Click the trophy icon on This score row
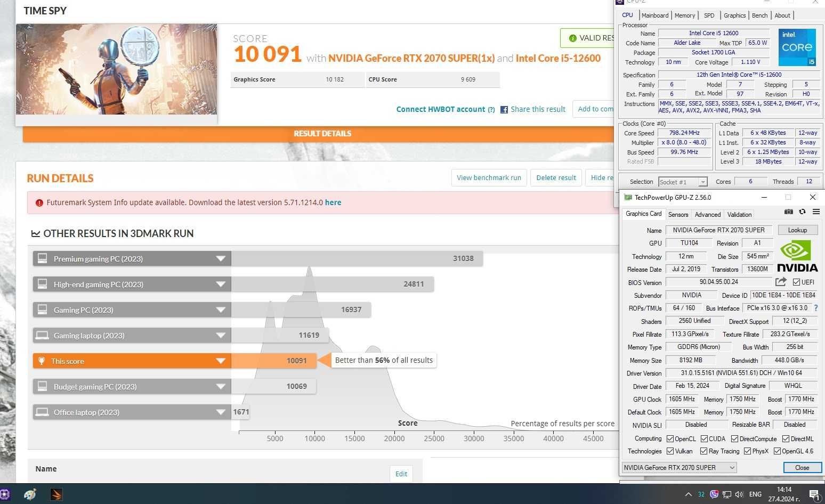 42,361
